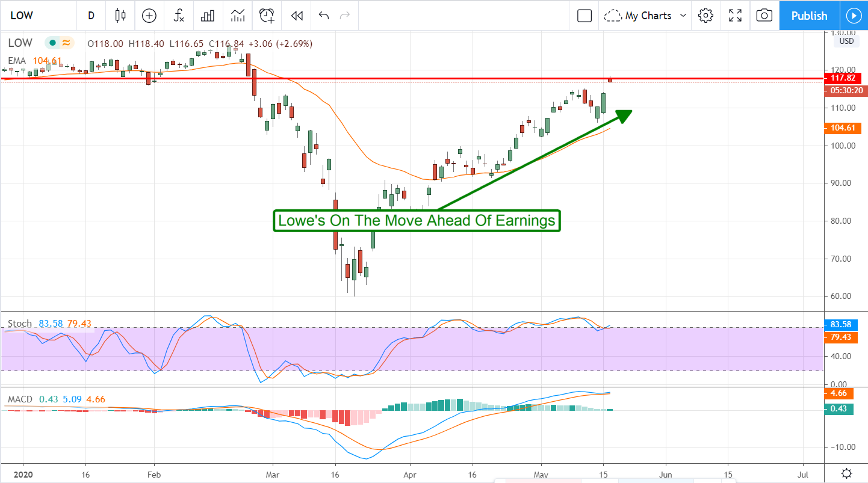
Task: Click the play icon beside Publish
Action: coord(854,16)
